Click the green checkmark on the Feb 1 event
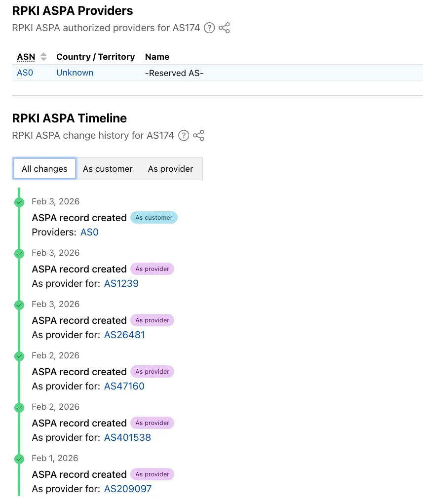The image size is (423, 504). coord(19,459)
